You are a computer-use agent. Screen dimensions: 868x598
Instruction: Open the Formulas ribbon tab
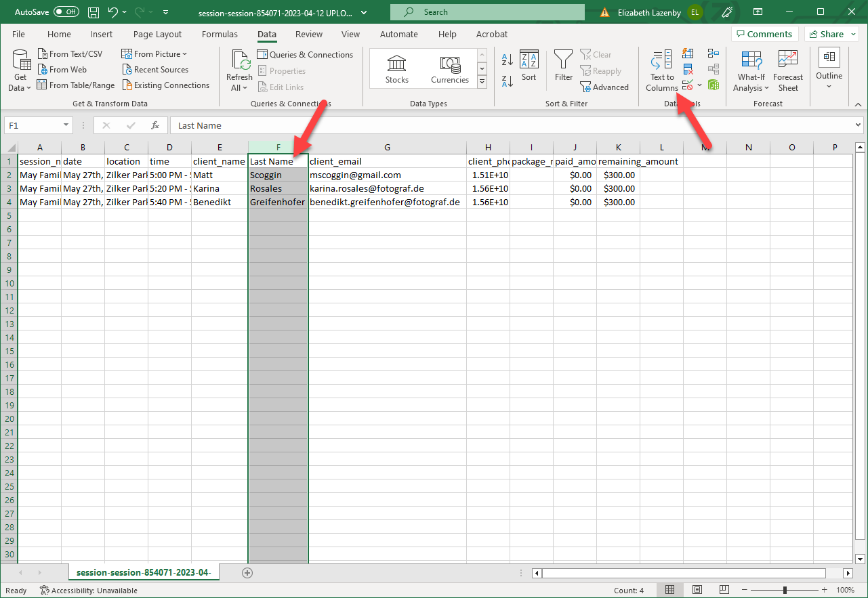coord(220,35)
